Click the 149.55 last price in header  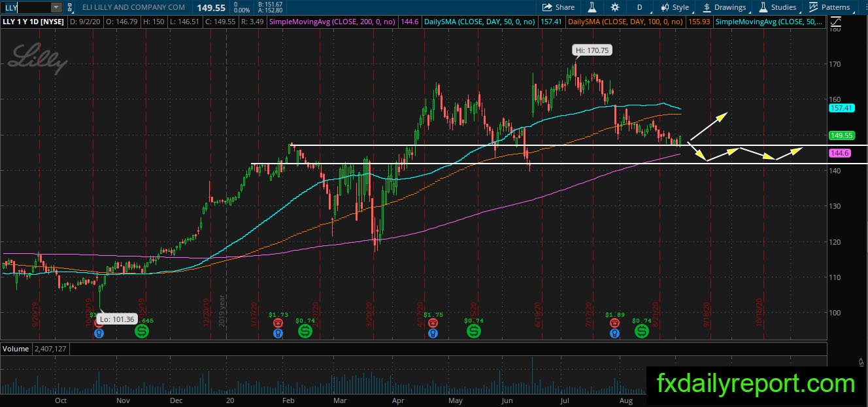(x=211, y=7)
